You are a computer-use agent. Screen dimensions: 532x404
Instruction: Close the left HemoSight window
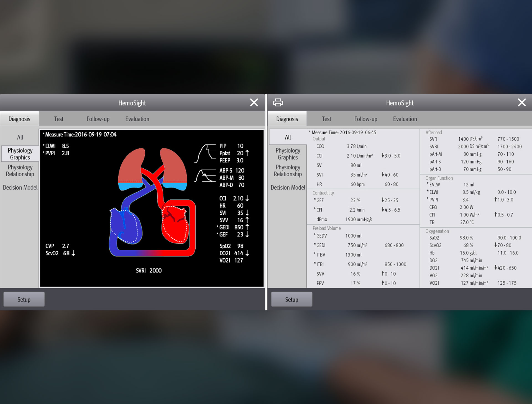point(254,102)
